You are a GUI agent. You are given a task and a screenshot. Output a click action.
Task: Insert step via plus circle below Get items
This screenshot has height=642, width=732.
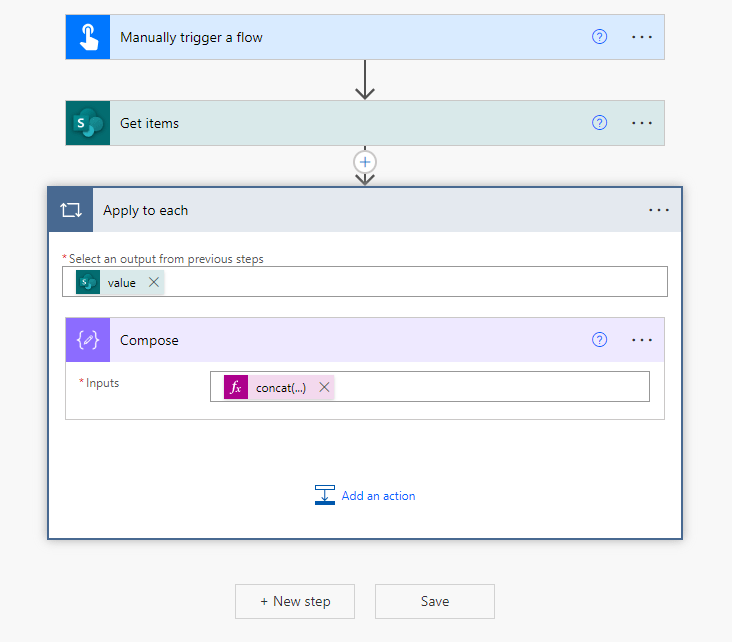pyautogui.click(x=365, y=161)
